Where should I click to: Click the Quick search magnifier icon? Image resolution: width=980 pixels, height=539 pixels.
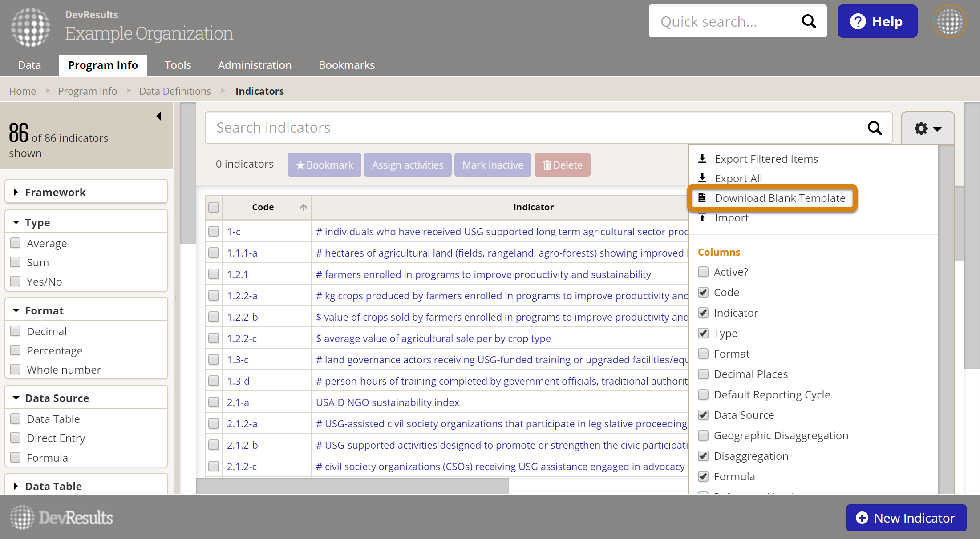pos(809,21)
